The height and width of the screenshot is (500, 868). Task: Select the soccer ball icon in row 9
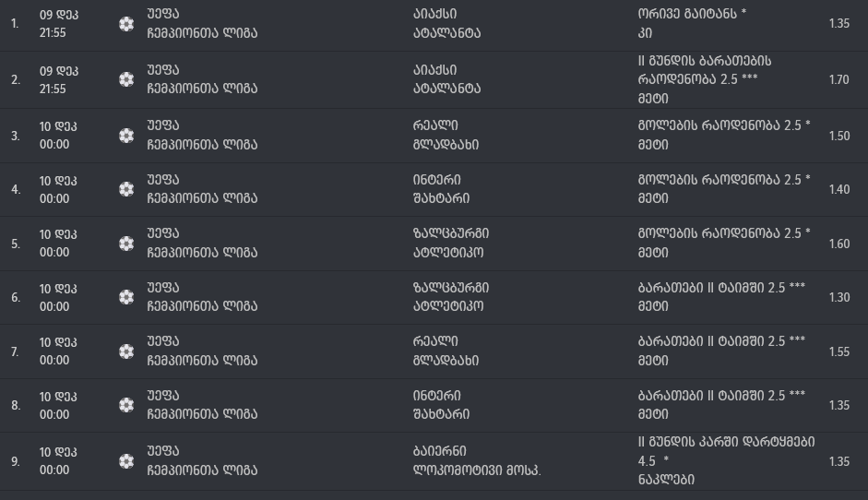coord(126,460)
